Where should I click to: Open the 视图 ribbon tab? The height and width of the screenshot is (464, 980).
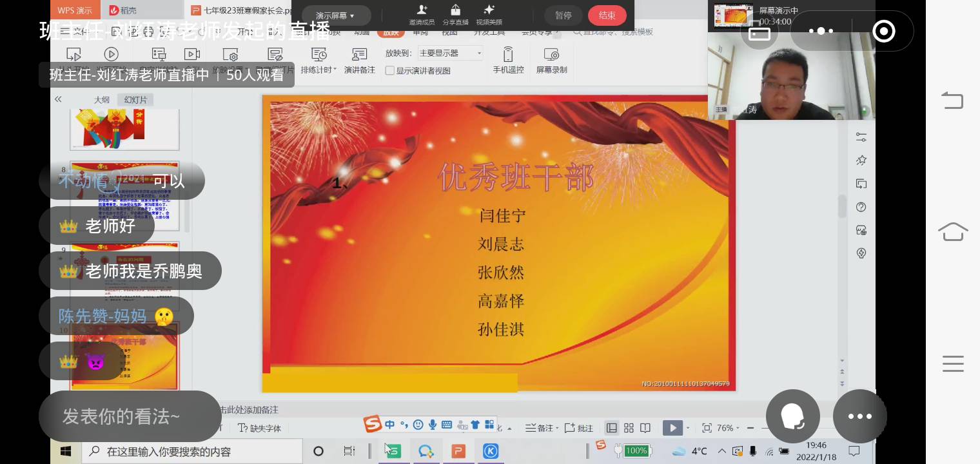[x=449, y=32]
